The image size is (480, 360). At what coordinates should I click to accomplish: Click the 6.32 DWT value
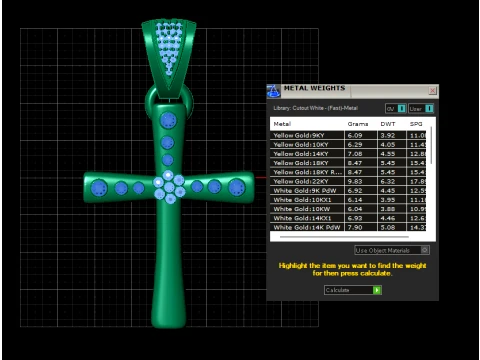(x=388, y=181)
